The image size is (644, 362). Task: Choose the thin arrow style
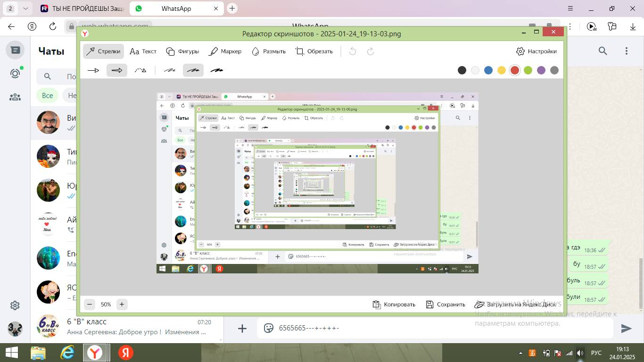pyautogui.click(x=93, y=70)
